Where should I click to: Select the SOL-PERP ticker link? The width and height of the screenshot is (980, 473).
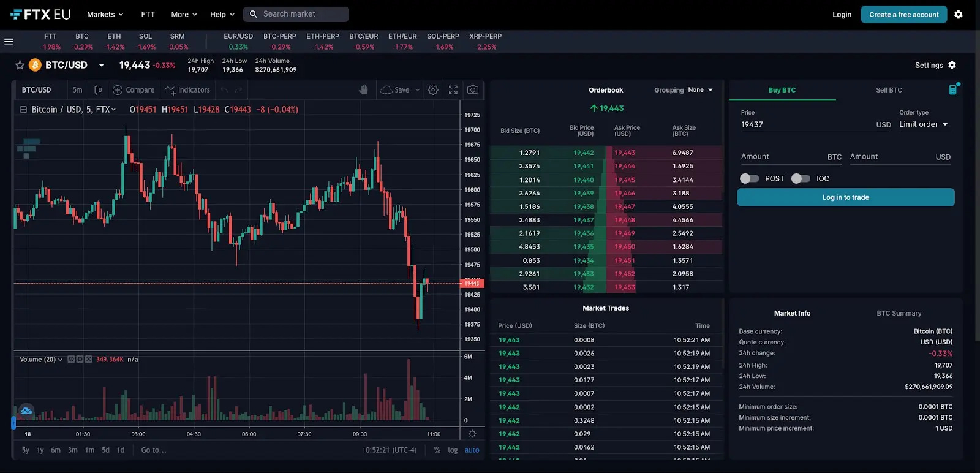(443, 41)
